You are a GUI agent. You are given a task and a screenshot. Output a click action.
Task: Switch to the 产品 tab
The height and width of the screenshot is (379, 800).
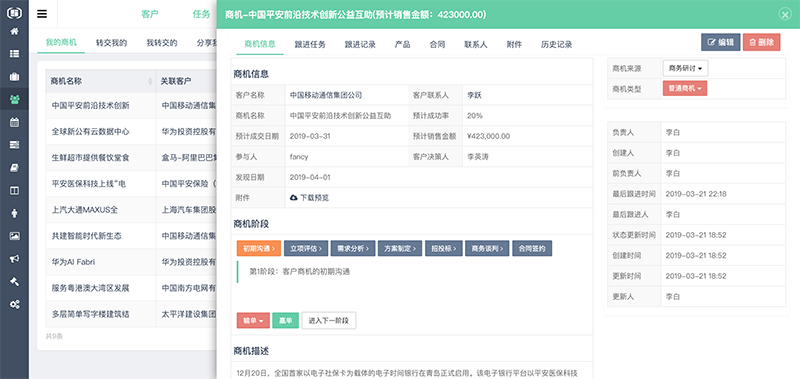(402, 44)
